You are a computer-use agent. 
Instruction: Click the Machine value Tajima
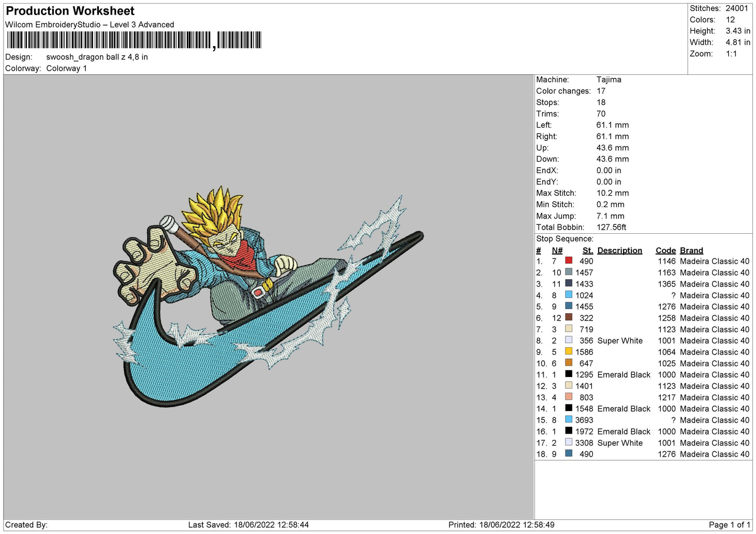608,79
